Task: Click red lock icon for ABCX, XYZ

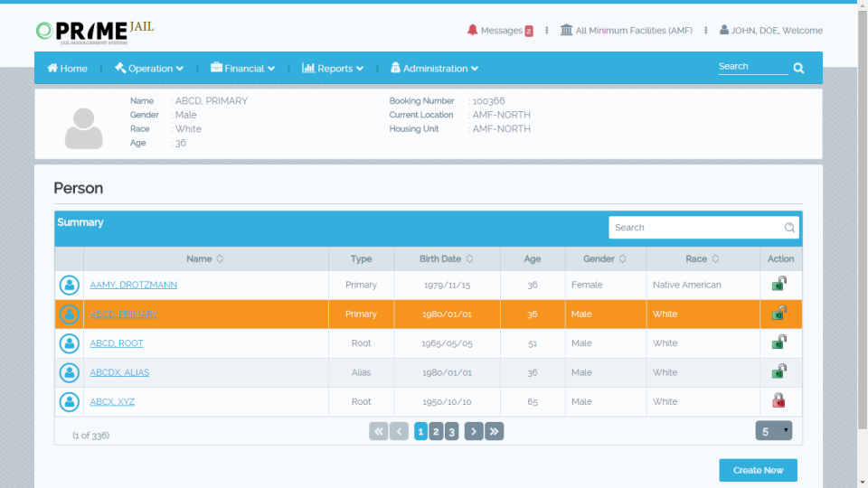Action: point(778,400)
